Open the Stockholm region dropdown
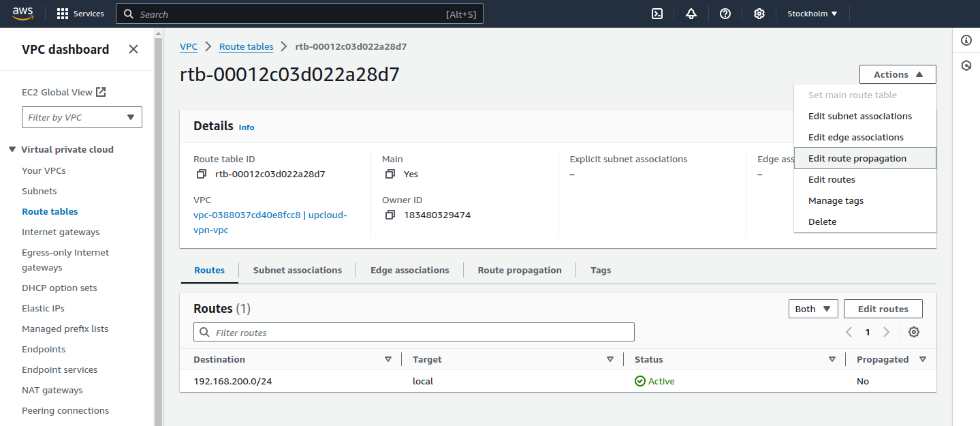980x426 pixels. coord(812,14)
